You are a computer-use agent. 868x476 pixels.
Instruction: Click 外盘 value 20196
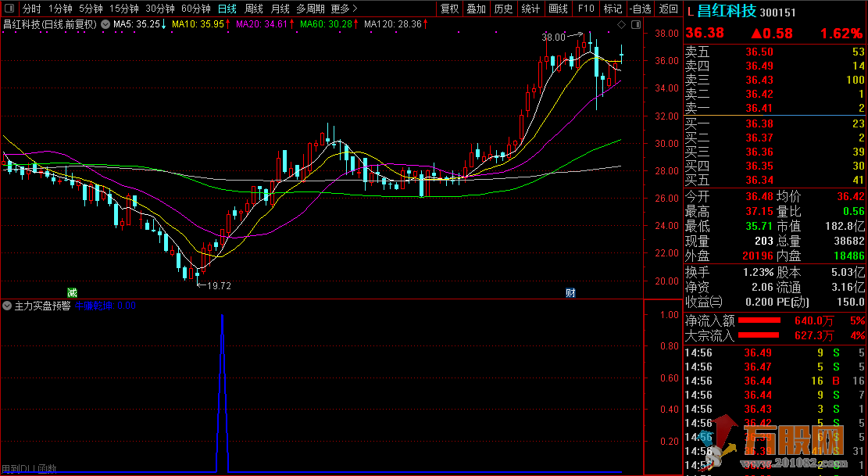(x=758, y=256)
